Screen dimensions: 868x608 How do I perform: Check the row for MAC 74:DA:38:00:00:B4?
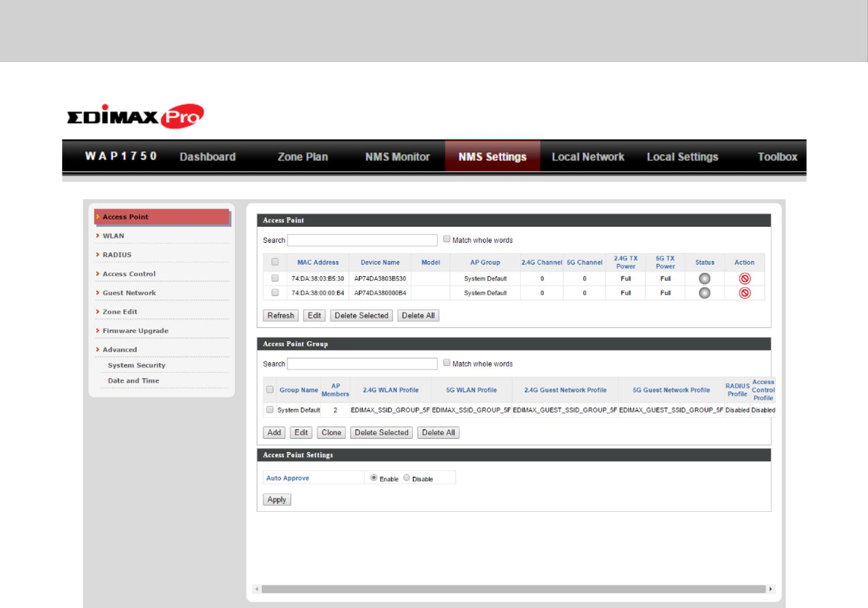275,292
